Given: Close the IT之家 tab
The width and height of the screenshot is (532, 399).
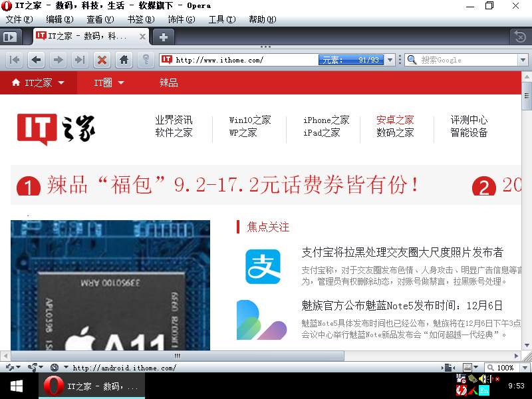Looking at the screenshot, I should coord(142,37).
